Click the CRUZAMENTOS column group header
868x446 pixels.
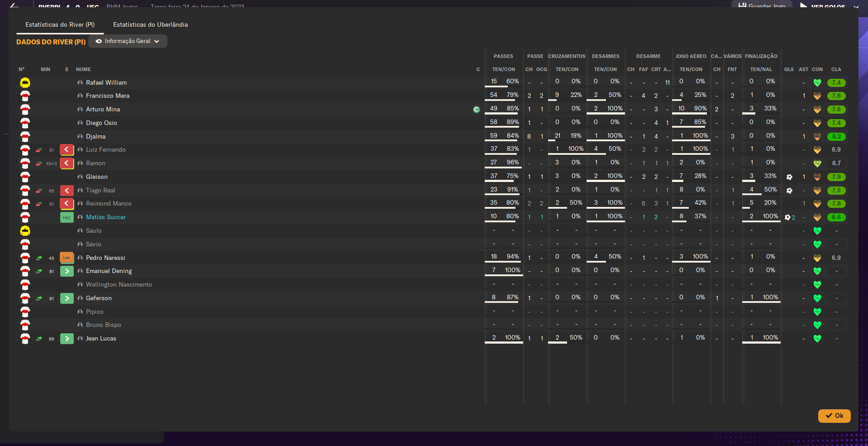[567, 56]
